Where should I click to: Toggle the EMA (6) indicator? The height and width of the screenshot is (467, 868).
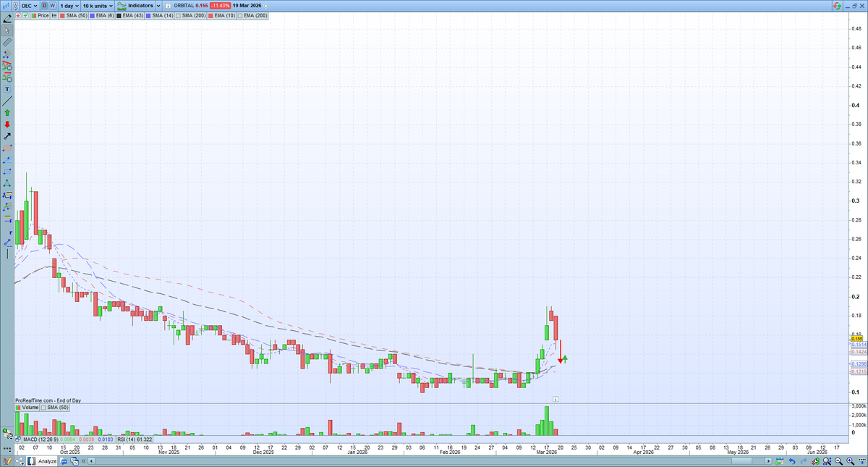102,16
